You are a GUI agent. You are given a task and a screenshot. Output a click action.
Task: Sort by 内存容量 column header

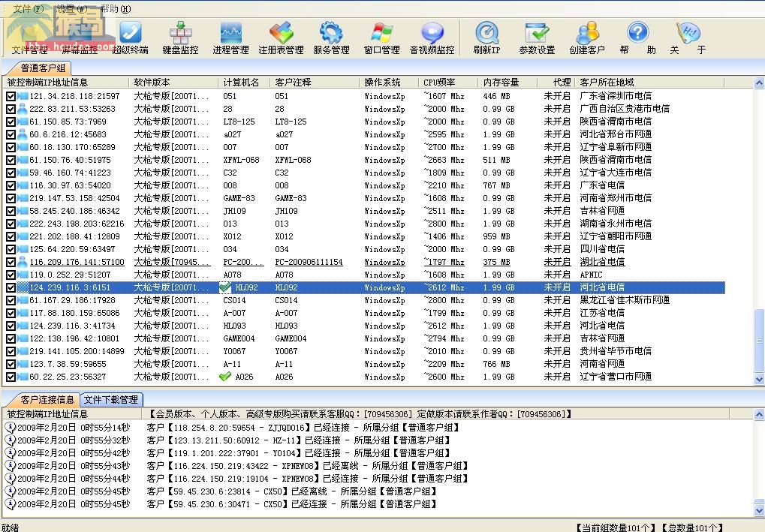[508, 82]
